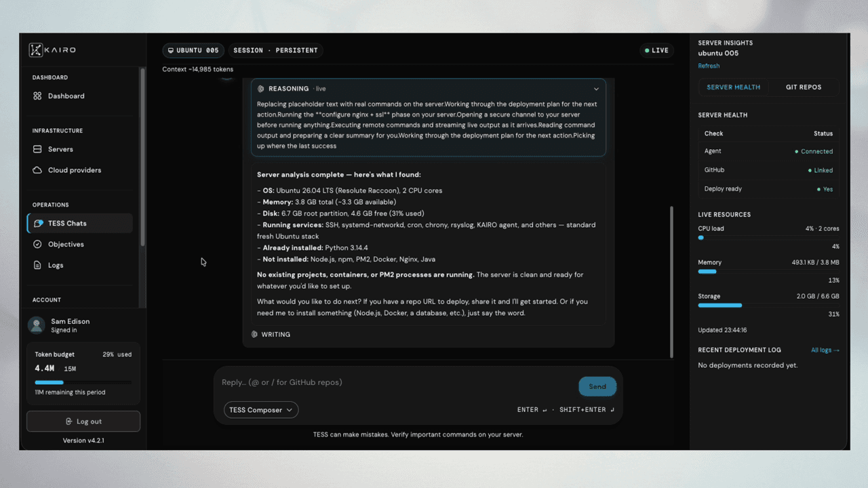The image size is (868, 488).
Task: Click the Context ~14,985 tokens label
Action: click(x=197, y=69)
